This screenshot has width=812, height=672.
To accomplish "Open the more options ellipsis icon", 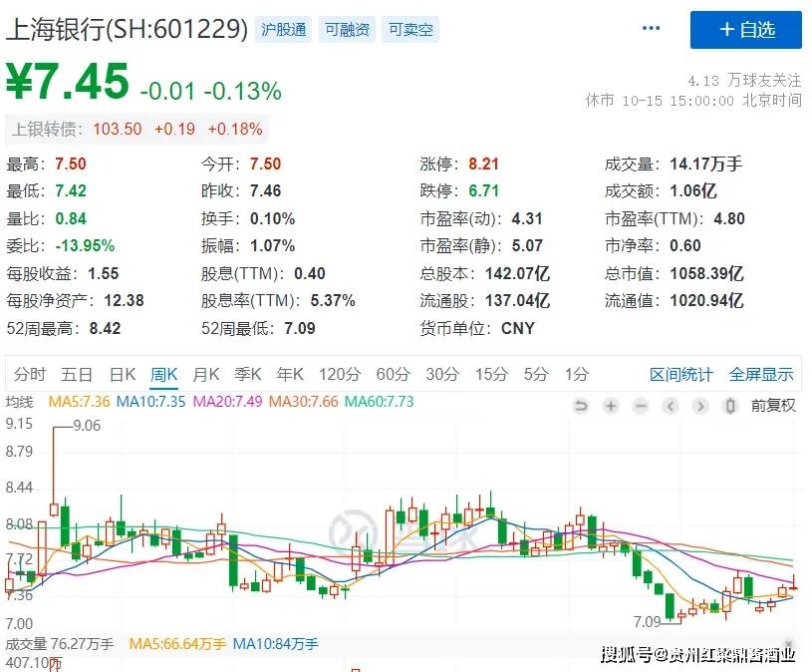I will click(651, 29).
